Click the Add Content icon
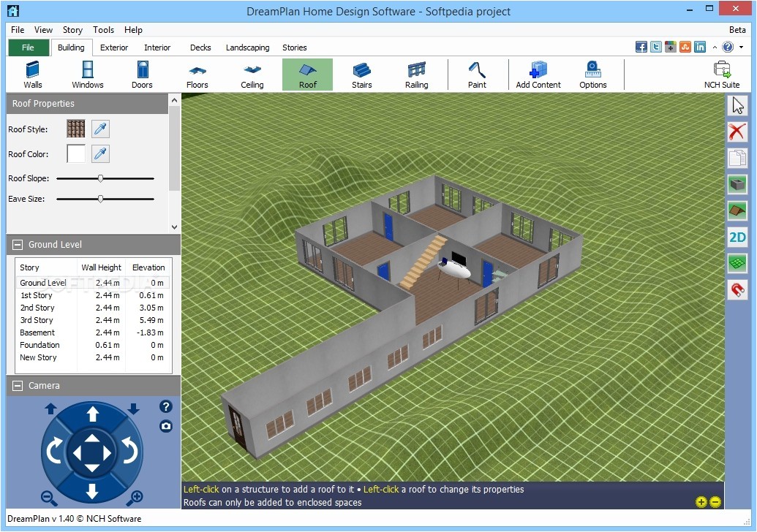The image size is (757, 532). click(538, 75)
